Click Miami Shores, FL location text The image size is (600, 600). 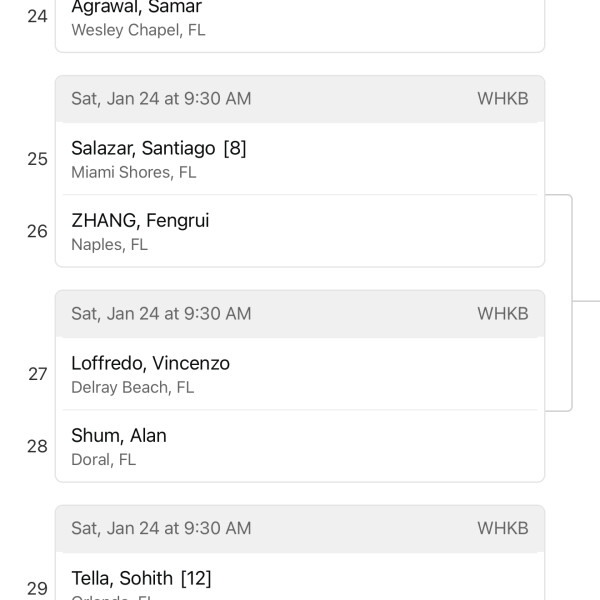point(134,173)
